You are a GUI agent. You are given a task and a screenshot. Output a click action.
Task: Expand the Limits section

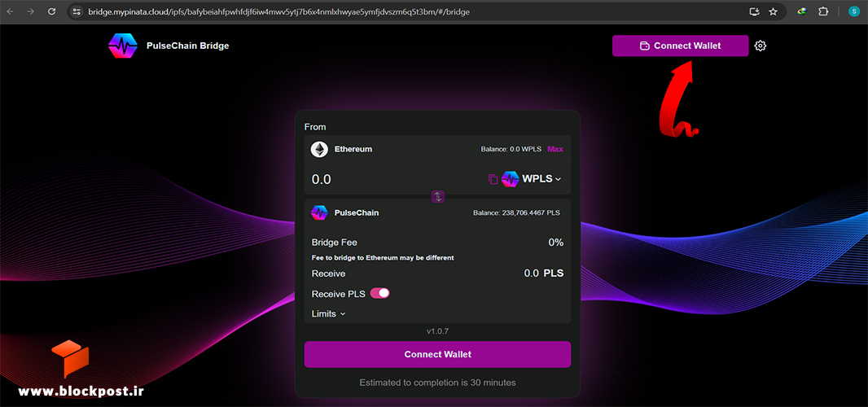[x=328, y=314]
